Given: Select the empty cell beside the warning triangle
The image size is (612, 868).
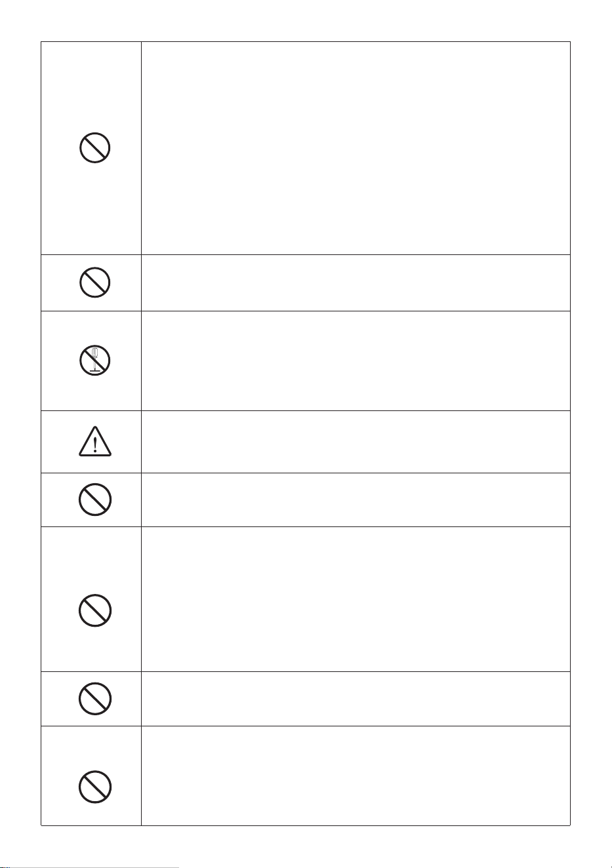Looking at the screenshot, I should 356,442.
